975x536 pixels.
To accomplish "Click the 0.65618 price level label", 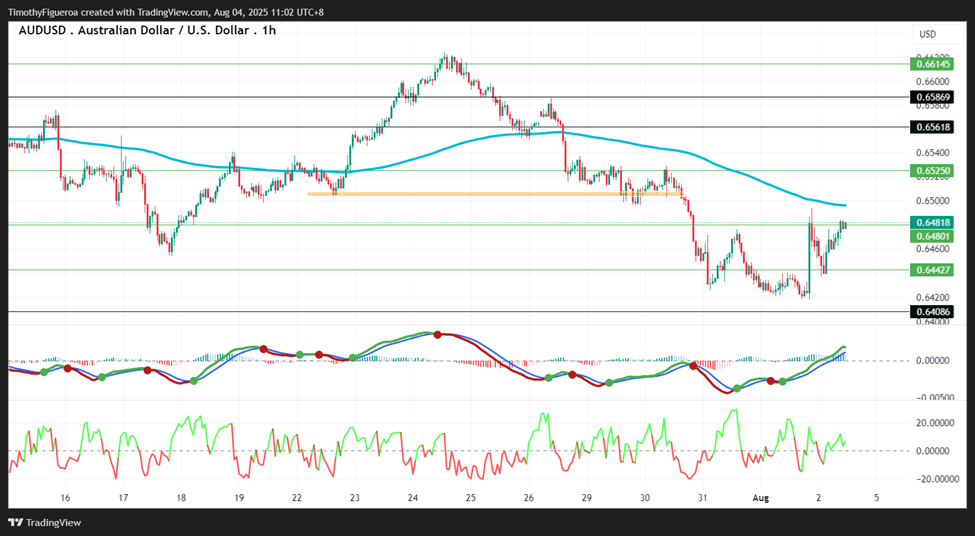I will tap(931, 127).
